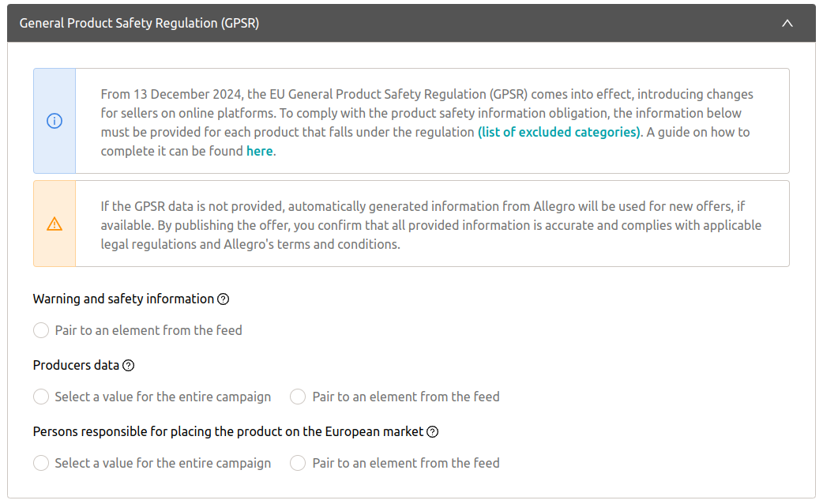Click the Producers data section label
The width and height of the screenshot is (823, 504).
76,365
